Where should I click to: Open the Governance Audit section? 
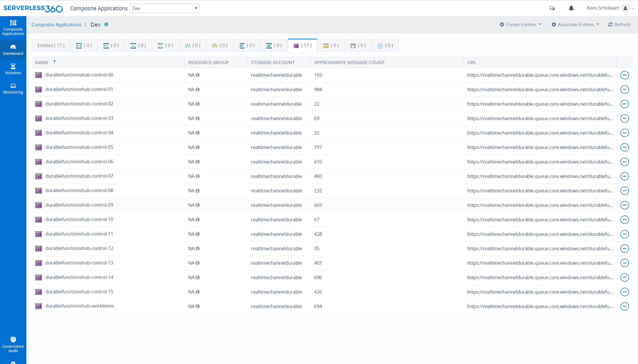pyautogui.click(x=13, y=344)
